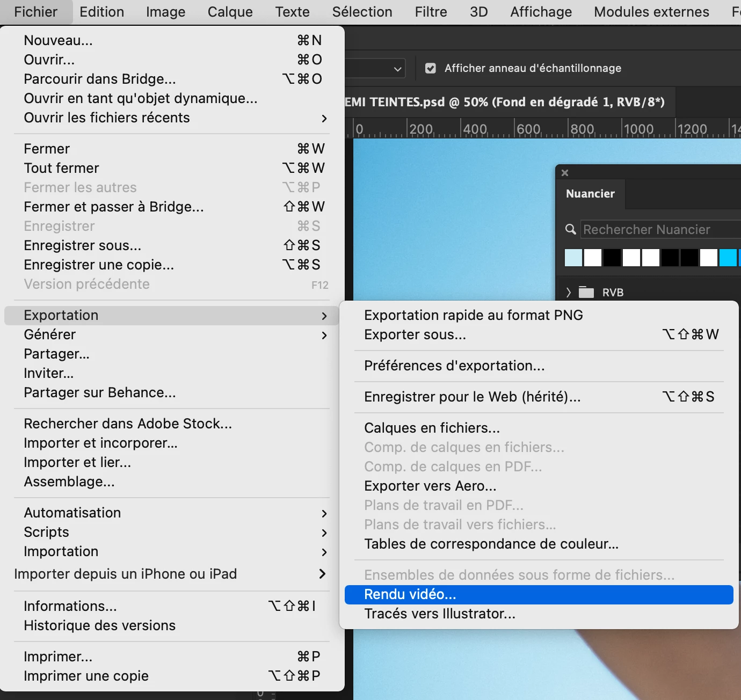Open the Sélection menu

[362, 12]
